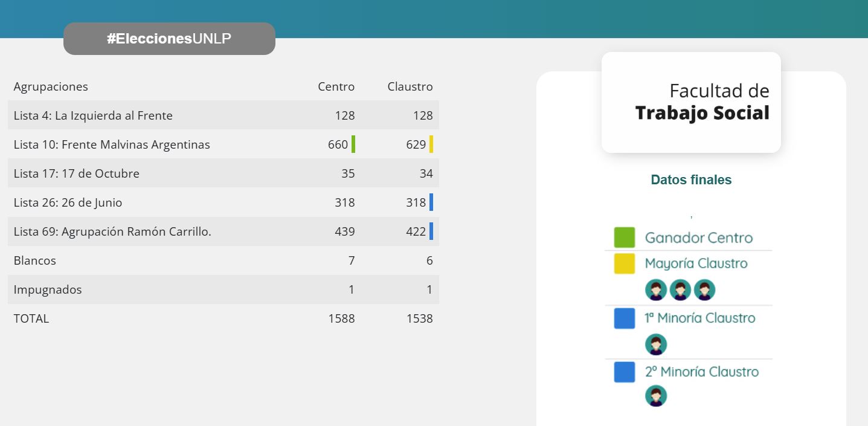
Task: Select the middle avatar under Mayoría Claustro
Action: point(680,290)
